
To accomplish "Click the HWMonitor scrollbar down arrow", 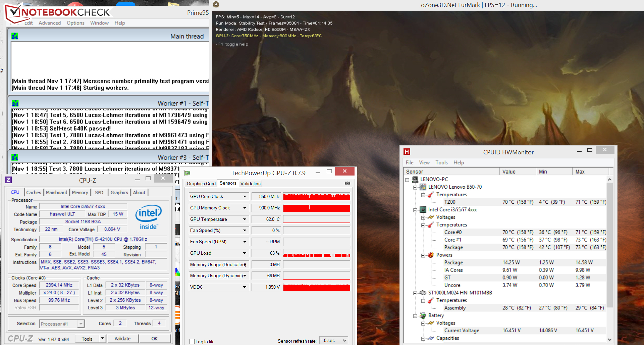I will 610,339.
